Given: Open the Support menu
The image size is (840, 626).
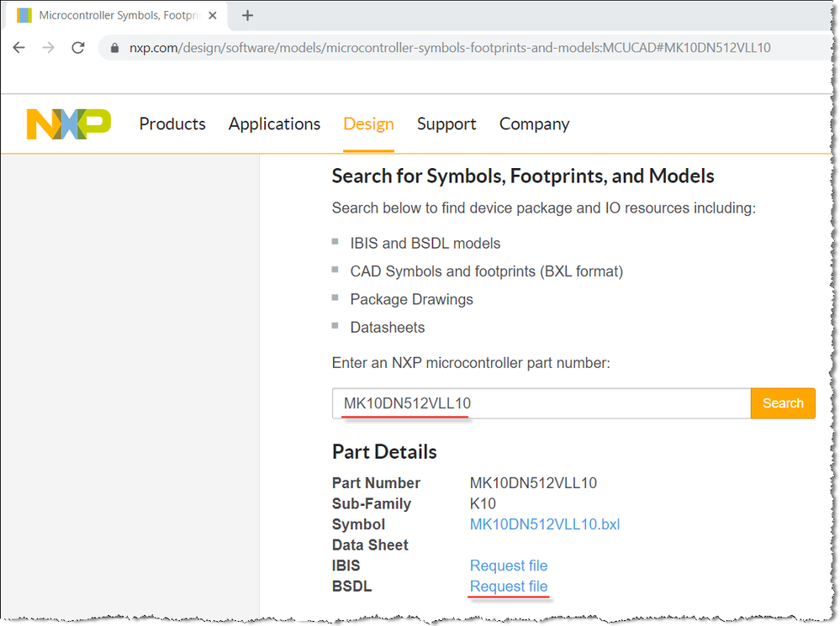Looking at the screenshot, I should pos(446,124).
